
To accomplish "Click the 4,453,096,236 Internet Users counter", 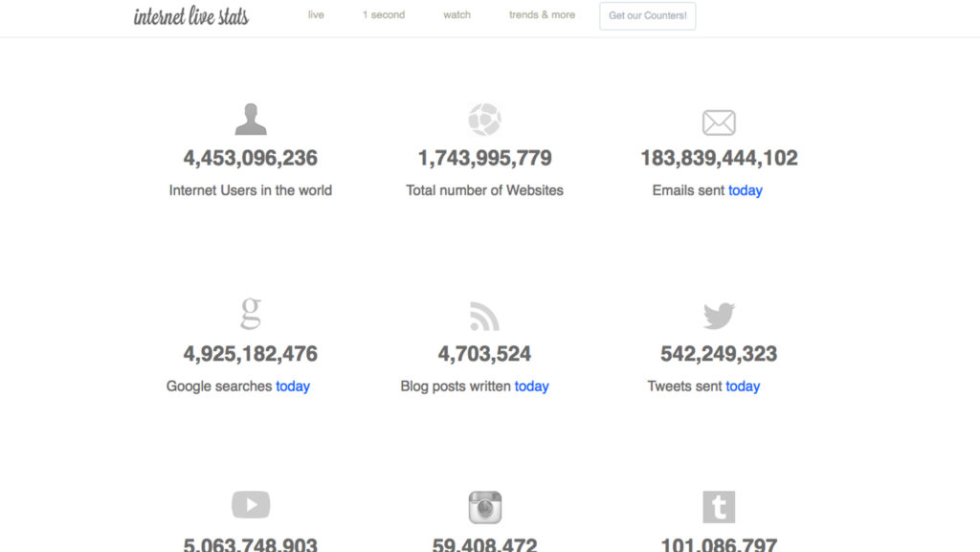I will tap(251, 158).
